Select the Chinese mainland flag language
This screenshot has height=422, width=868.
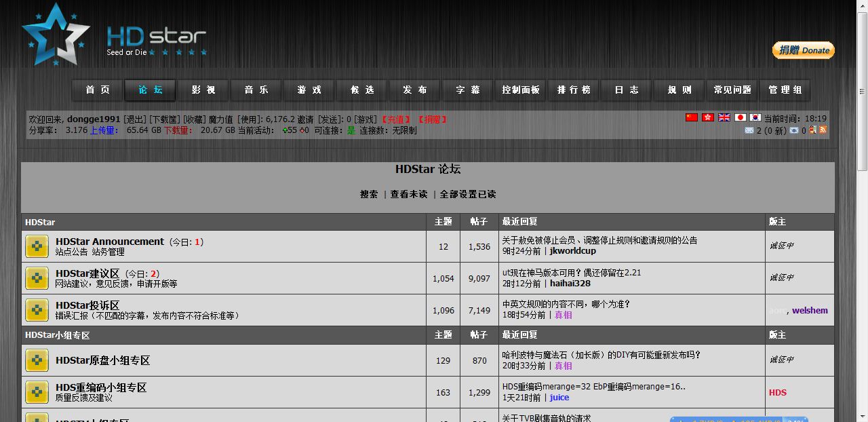point(692,117)
